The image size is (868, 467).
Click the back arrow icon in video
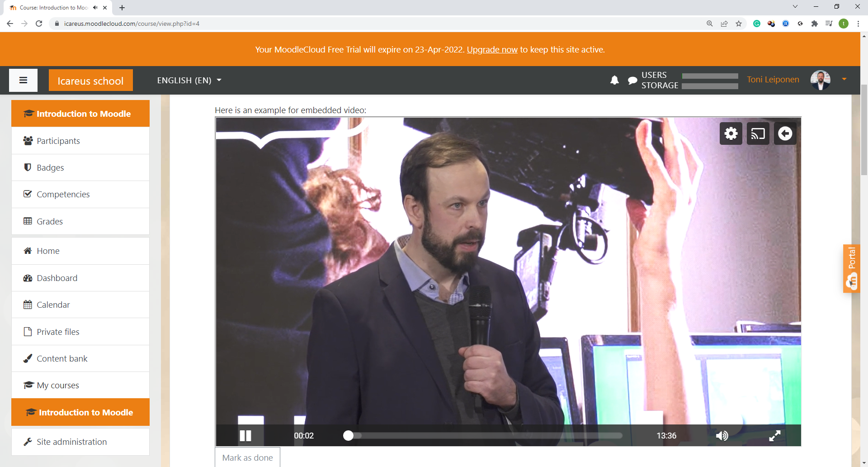tap(785, 133)
